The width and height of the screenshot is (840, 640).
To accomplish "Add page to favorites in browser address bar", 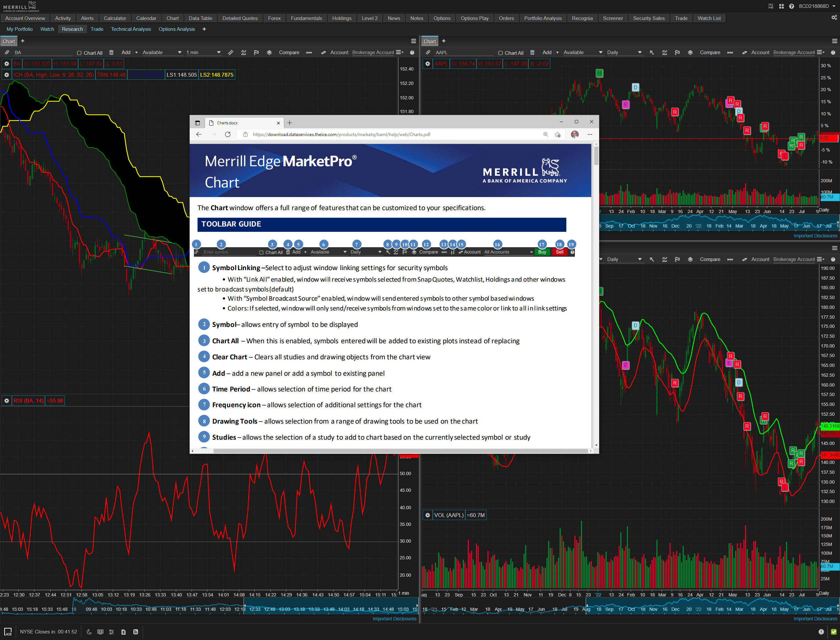I will [557, 134].
